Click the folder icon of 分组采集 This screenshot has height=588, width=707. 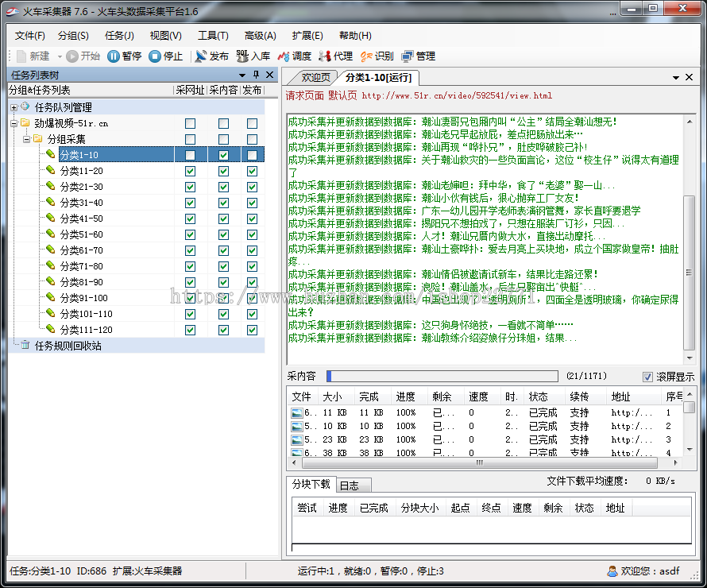pos(38,139)
